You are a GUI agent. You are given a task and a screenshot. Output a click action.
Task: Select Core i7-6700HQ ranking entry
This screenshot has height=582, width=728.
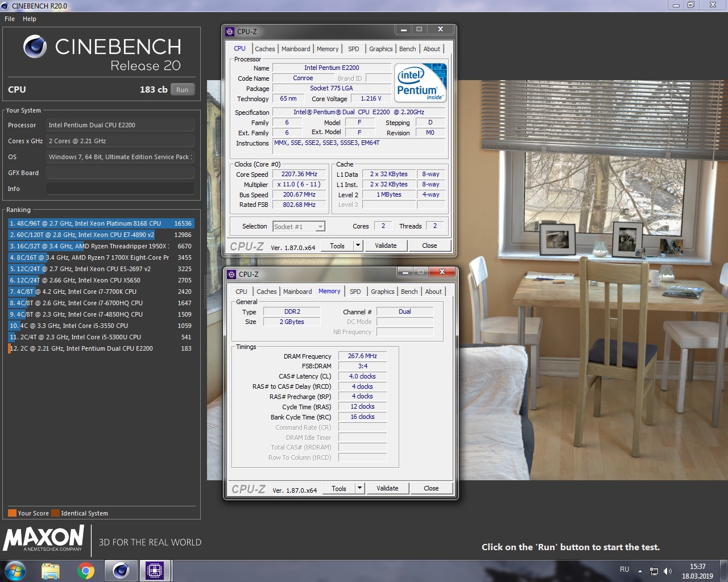tap(101, 303)
